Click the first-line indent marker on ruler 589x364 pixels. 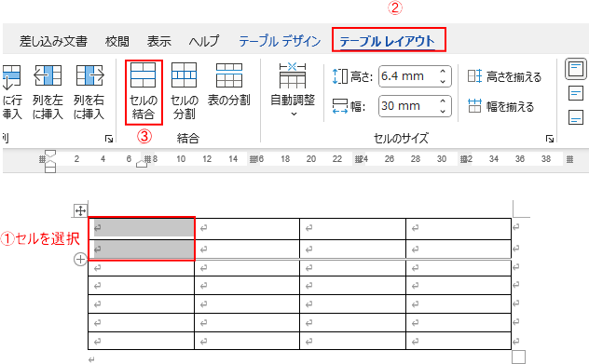[x=50, y=153]
